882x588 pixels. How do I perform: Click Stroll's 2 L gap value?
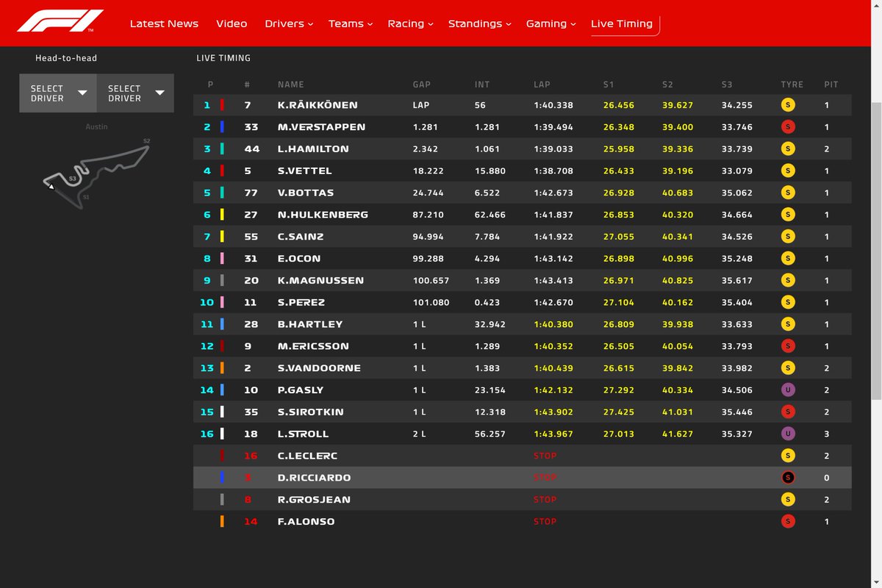[x=419, y=434]
